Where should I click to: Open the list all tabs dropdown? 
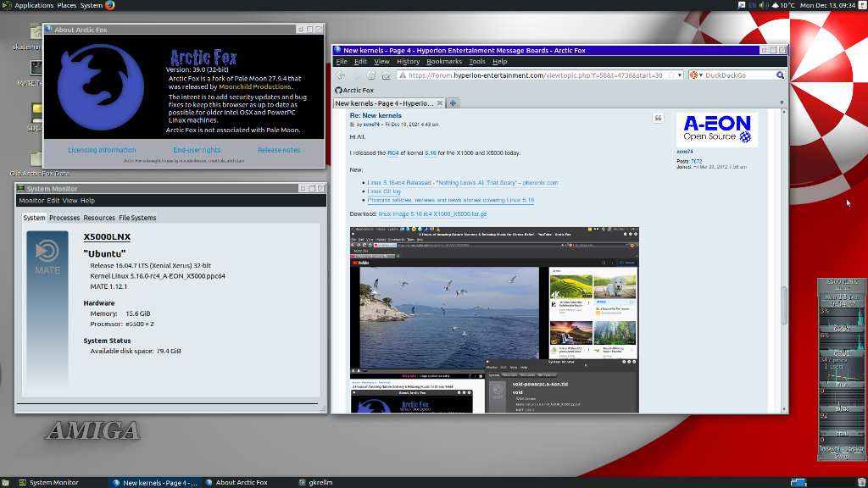782,103
